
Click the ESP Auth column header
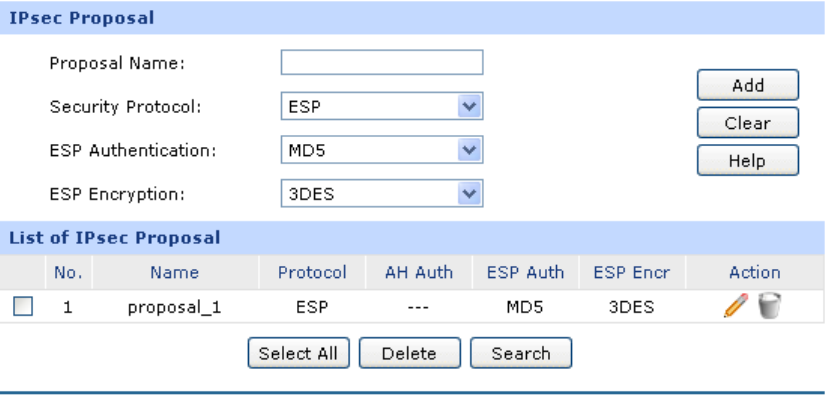(525, 272)
